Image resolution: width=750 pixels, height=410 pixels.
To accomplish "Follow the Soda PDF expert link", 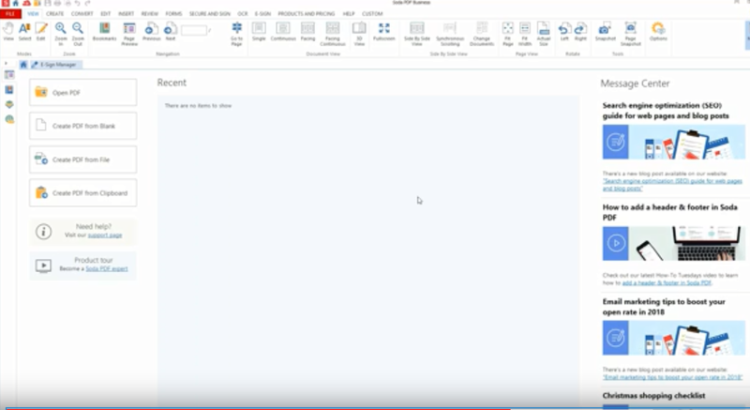I will point(107,268).
